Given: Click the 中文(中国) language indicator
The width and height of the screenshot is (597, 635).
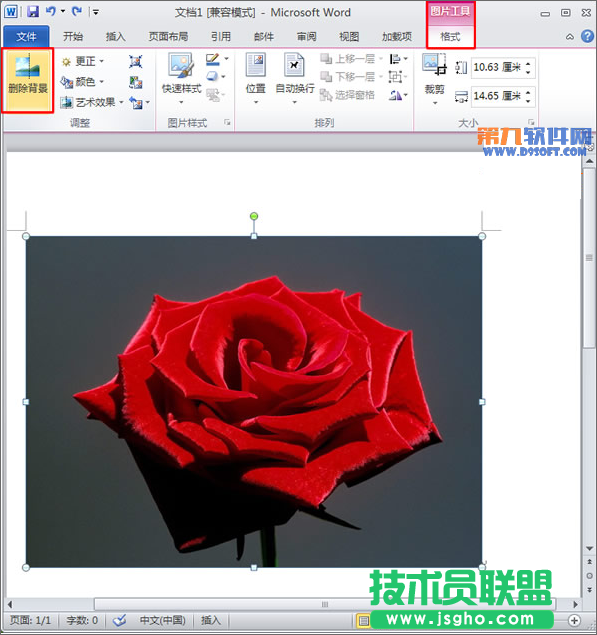Looking at the screenshot, I should coord(162,620).
